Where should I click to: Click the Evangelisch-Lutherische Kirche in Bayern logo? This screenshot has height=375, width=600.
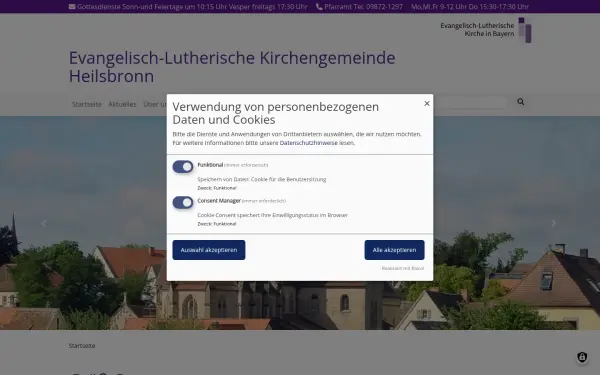(486, 30)
